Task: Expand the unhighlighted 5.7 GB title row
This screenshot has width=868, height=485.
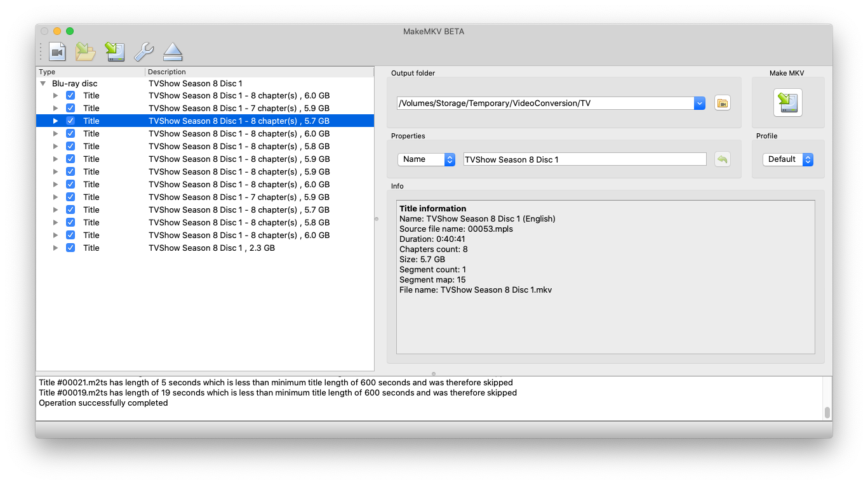Action: [x=55, y=209]
